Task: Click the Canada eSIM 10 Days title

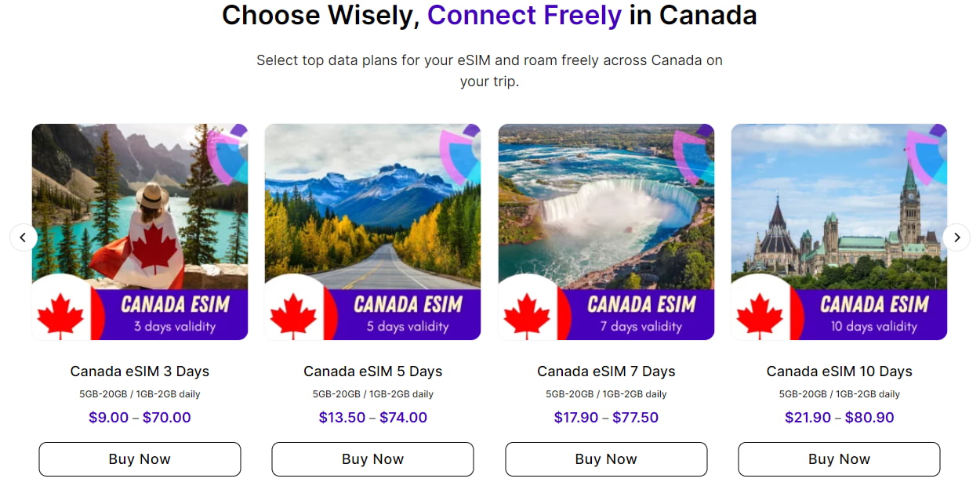Action: (x=839, y=371)
